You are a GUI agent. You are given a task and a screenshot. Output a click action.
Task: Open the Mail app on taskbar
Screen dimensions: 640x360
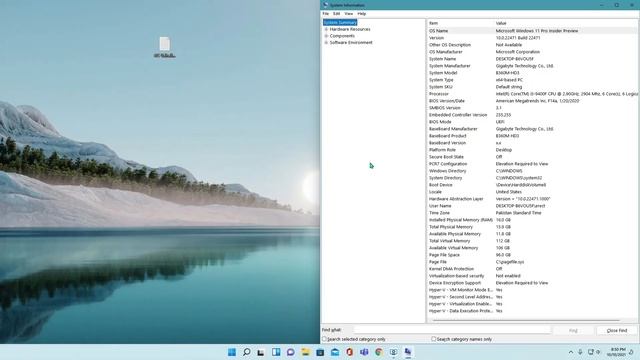335,352
